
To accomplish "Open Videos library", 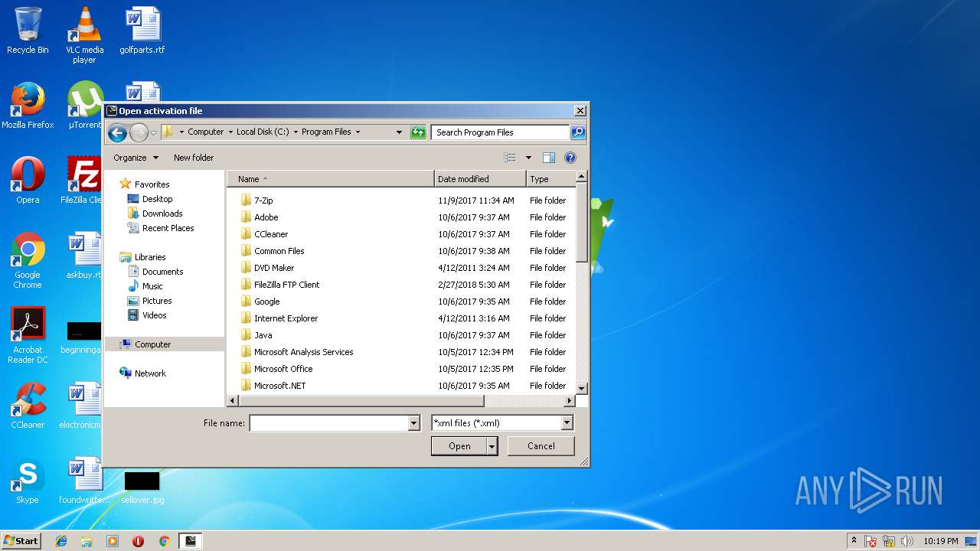I will pyautogui.click(x=154, y=315).
